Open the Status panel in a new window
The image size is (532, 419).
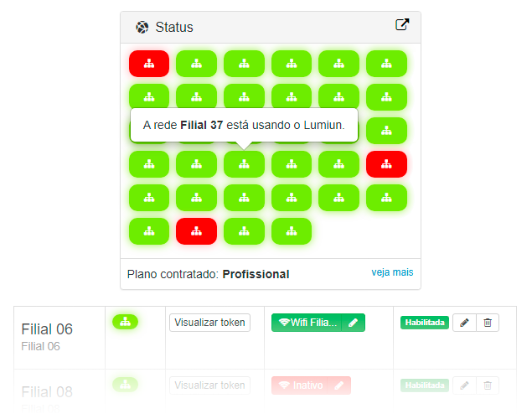click(402, 24)
